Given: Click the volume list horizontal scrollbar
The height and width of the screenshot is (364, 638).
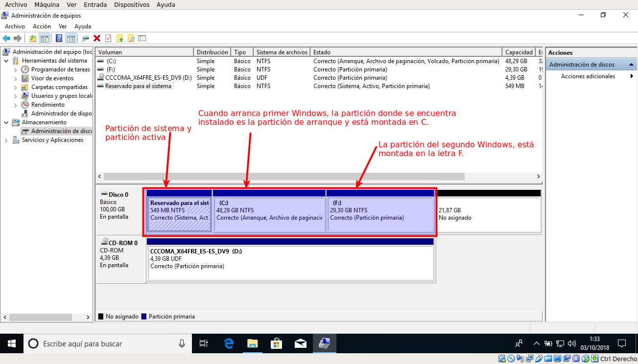Looking at the screenshot, I should coord(318,176).
